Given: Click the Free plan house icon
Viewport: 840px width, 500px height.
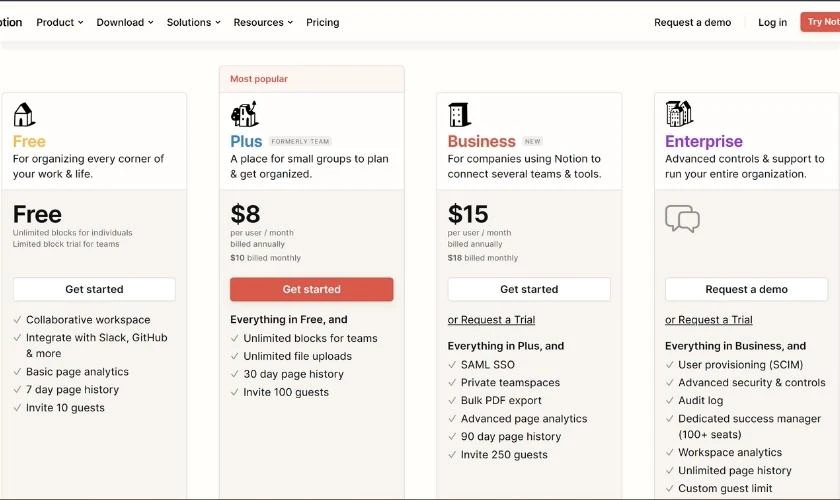Looking at the screenshot, I should pyautogui.click(x=24, y=114).
